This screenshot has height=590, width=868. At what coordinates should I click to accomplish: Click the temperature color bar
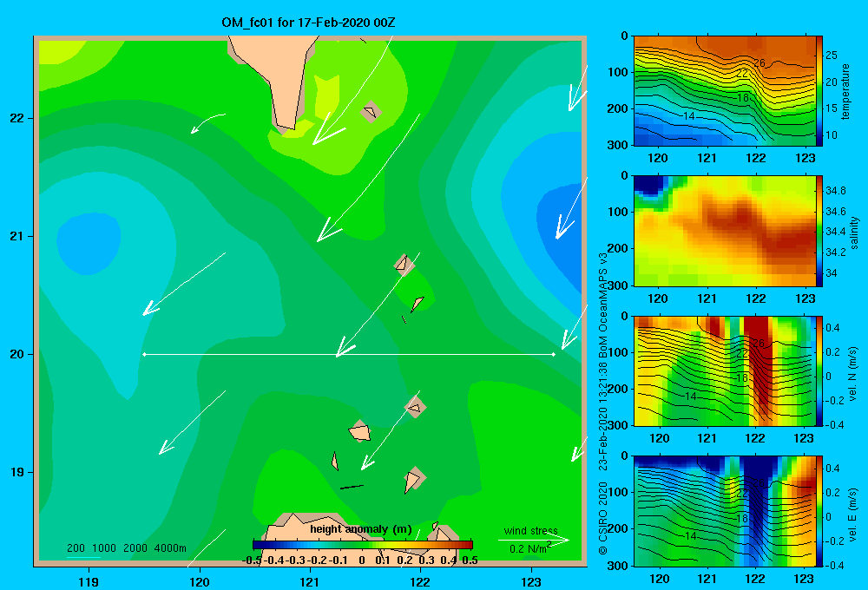[819, 91]
